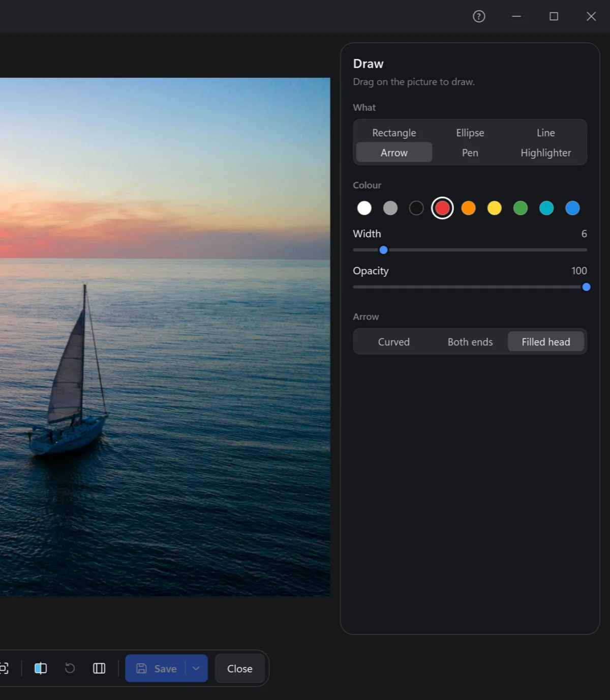
Task: Click the Opacity value "100"
Action: tap(579, 271)
